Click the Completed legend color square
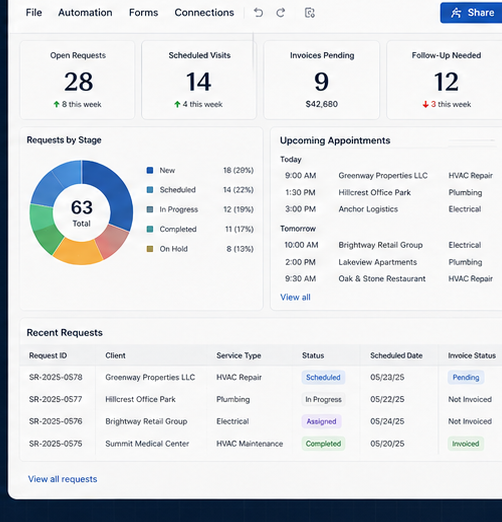Image resolution: width=502 pixels, height=522 pixels. click(x=150, y=229)
